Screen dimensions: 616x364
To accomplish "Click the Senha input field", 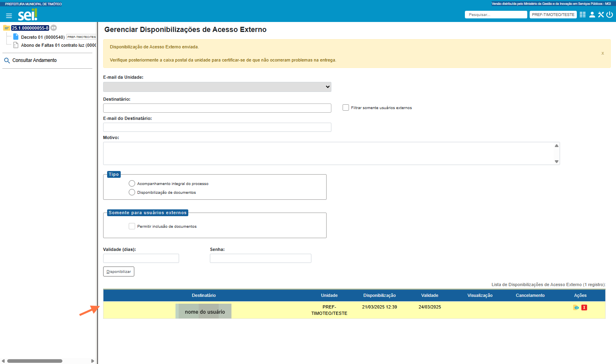I will click(x=261, y=258).
